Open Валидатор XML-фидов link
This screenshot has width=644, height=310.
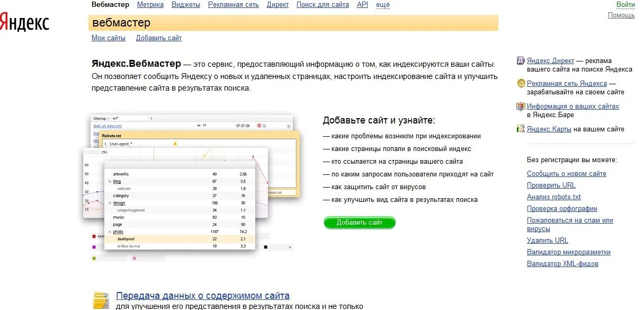tap(562, 264)
